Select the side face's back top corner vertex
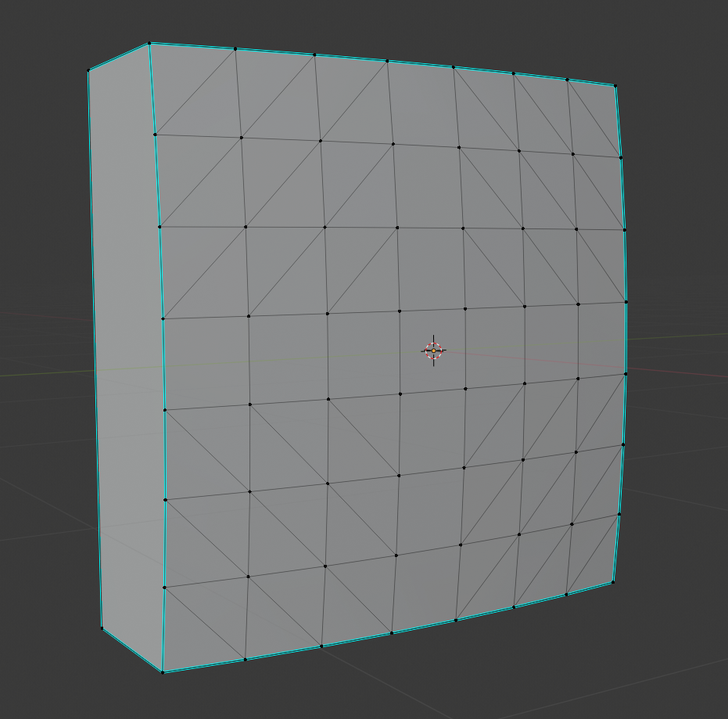Image resolution: width=728 pixels, height=719 pixels. (x=88, y=70)
